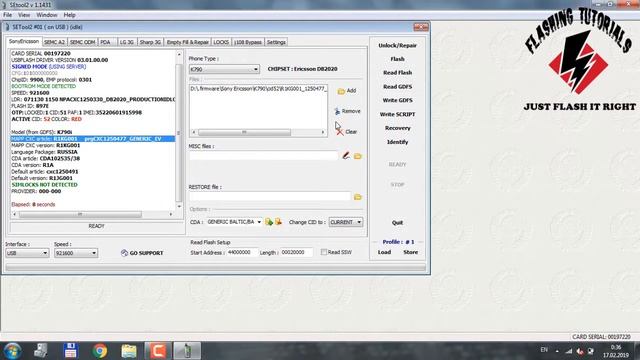Switch to the SEMC A2 tab
The image size is (640, 360).
54,42
